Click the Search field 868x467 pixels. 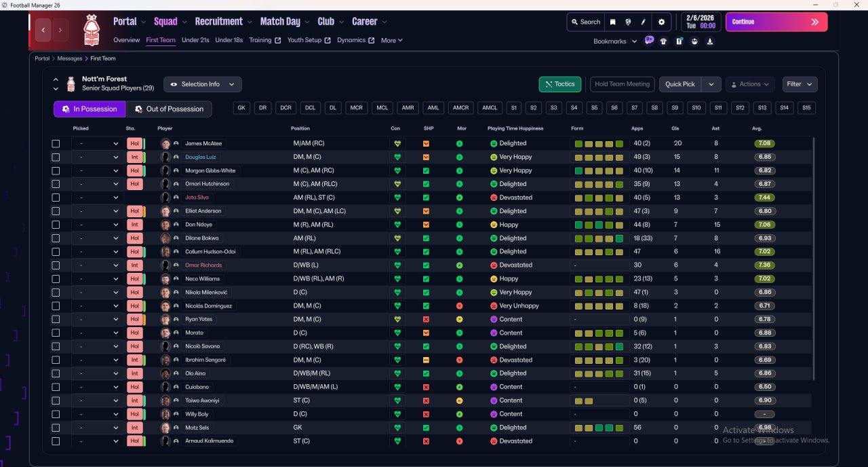click(x=585, y=22)
